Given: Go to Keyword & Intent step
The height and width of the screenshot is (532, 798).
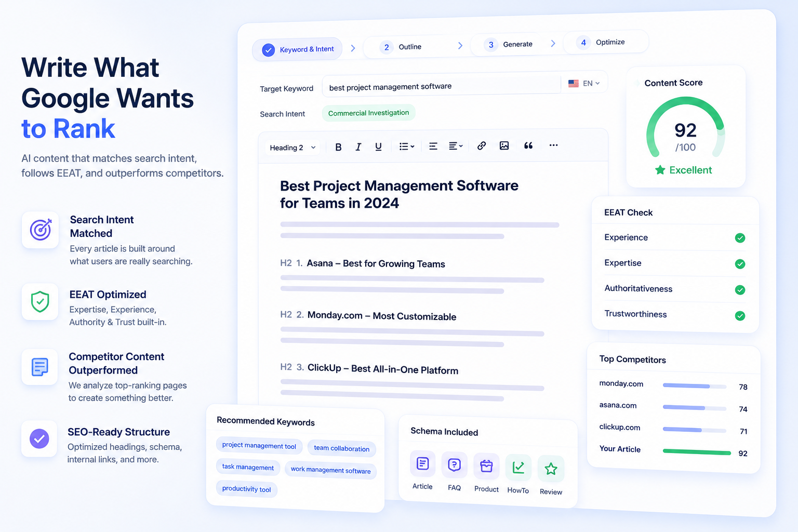Looking at the screenshot, I should pos(297,49).
